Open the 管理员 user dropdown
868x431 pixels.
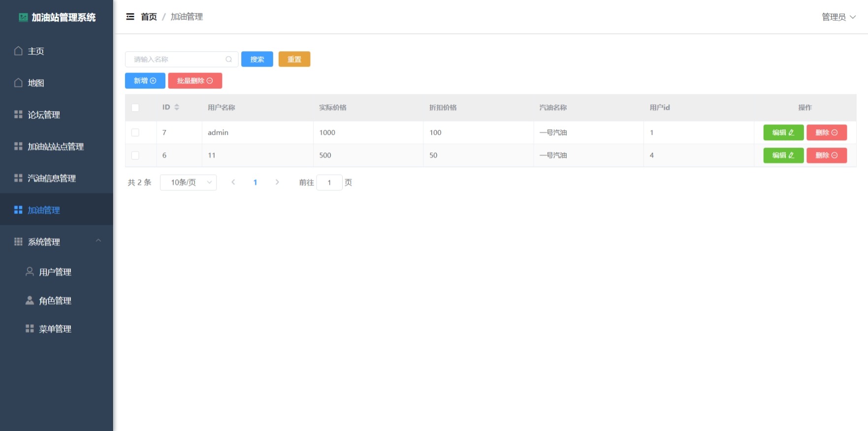(839, 17)
